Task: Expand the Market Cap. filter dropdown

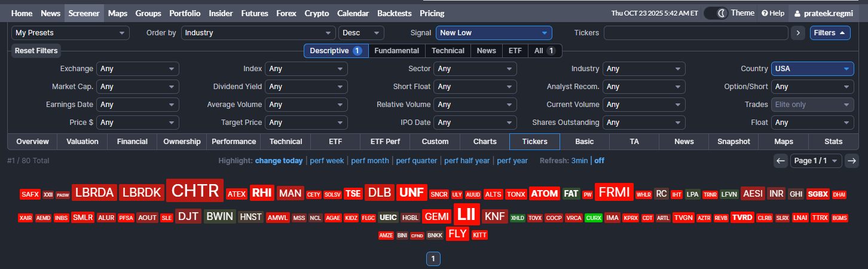Action: click(137, 87)
